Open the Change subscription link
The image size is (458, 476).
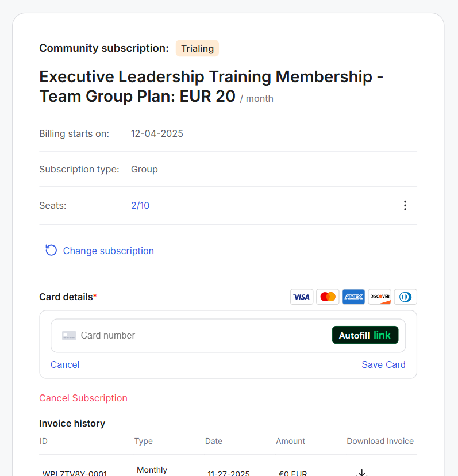click(108, 251)
